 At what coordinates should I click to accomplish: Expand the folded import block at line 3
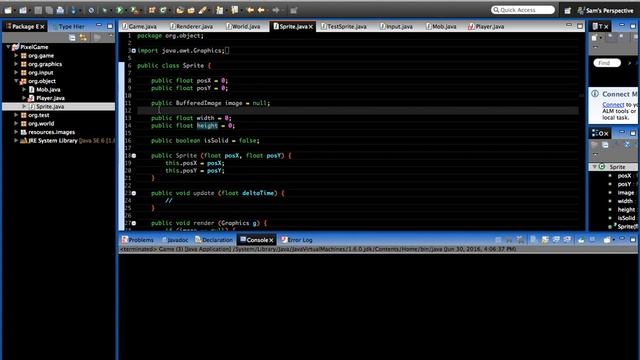pos(133,51)
